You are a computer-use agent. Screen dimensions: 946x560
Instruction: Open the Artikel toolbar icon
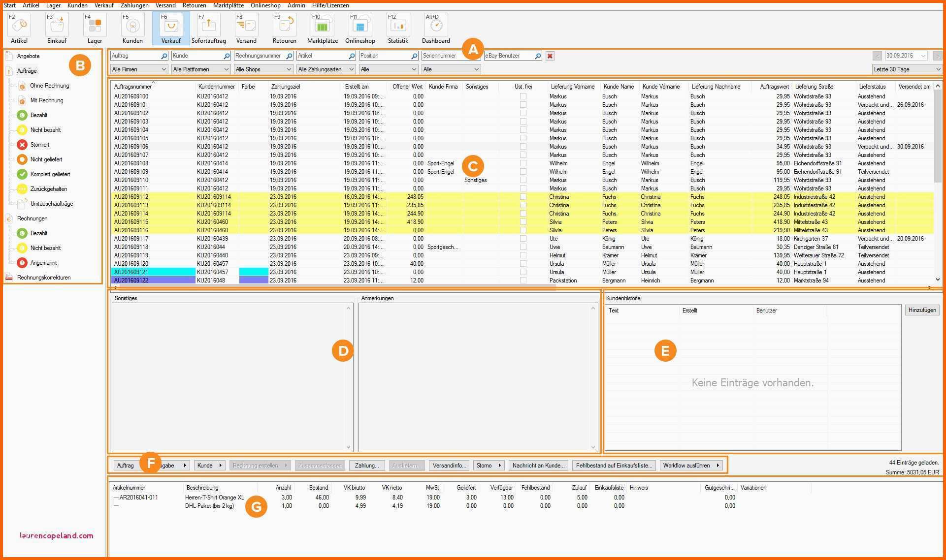pyautogui.click(x=19, y=29)
